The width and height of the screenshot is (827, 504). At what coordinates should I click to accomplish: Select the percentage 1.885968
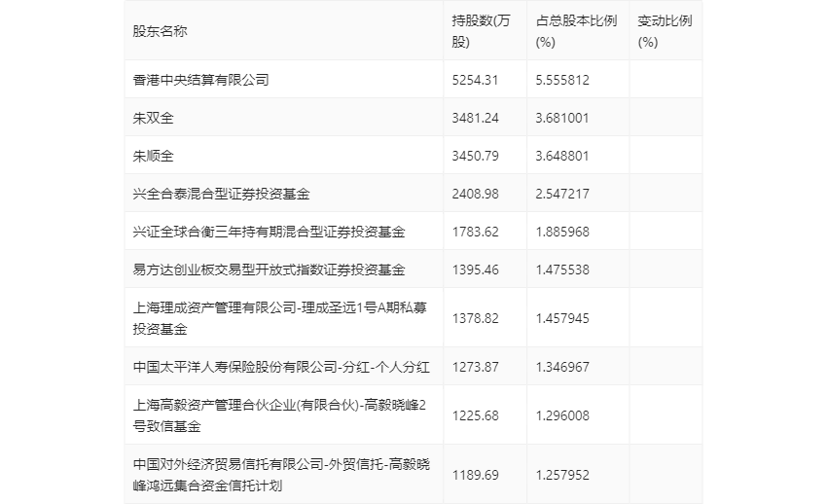(x=562, y=232)
